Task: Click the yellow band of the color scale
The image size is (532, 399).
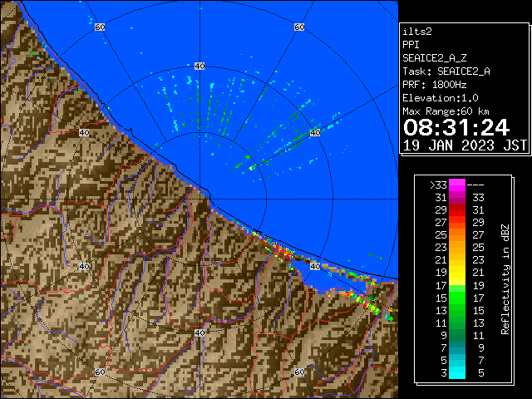Action: [x=457, y=273]
